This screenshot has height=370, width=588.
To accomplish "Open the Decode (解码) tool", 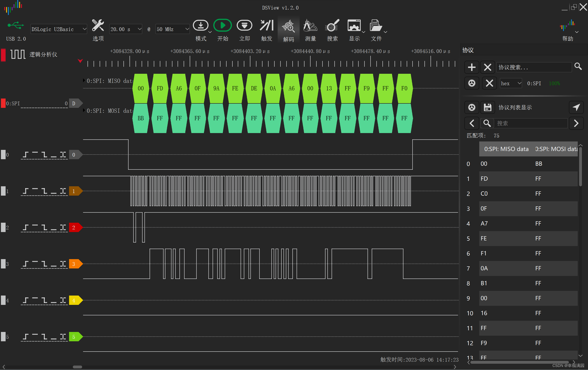I will (288, 27).
